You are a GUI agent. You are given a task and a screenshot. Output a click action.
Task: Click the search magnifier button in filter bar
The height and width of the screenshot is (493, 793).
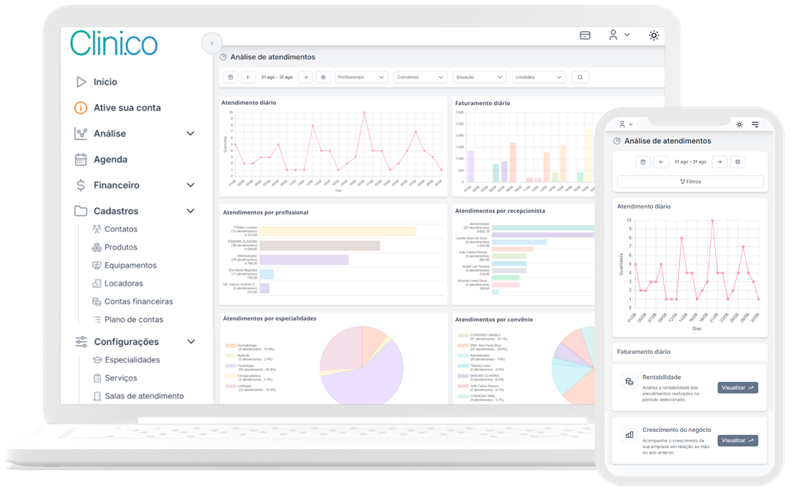coord(579,77)
